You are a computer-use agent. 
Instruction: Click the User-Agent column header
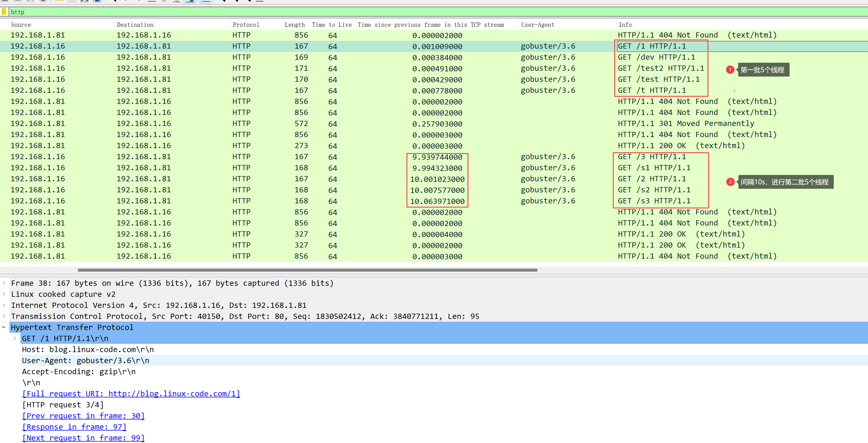[568, 25]
